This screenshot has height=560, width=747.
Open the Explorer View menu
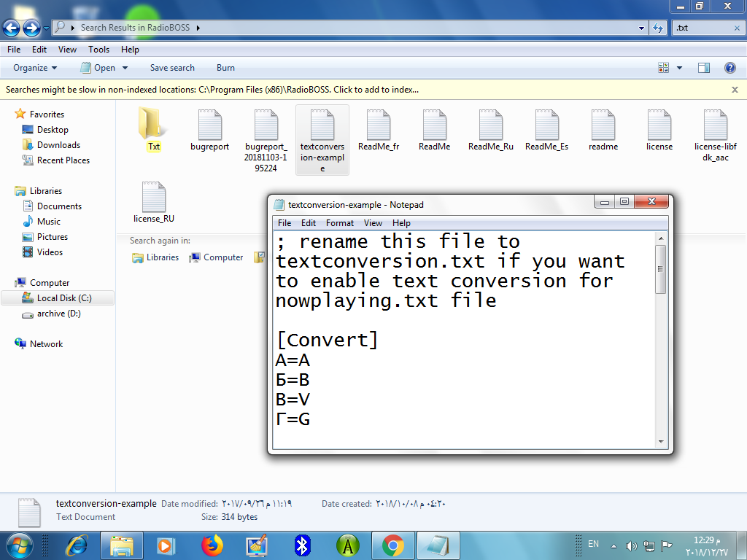click(67, 50)
